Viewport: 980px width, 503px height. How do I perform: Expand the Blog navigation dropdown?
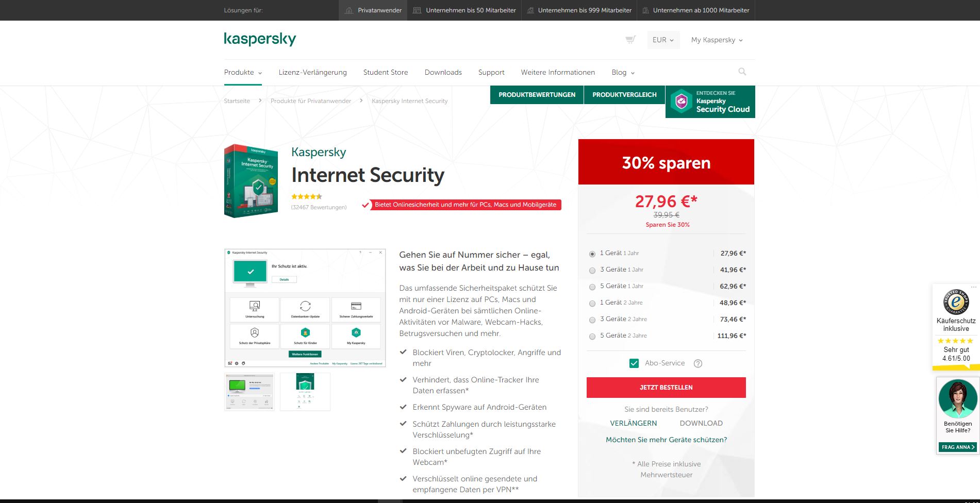coord(623,72)
